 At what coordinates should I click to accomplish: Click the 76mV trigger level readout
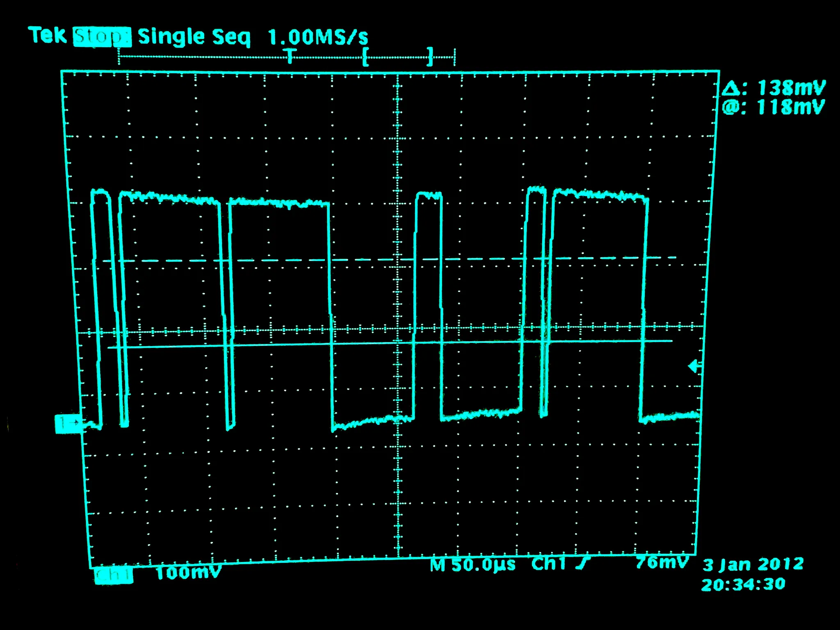point(662,562)
